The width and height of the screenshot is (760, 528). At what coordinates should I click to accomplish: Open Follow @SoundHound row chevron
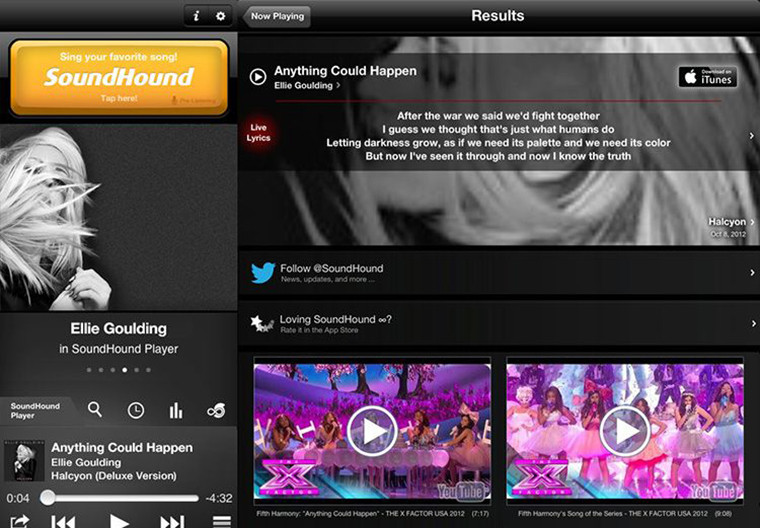coord(753,273)
